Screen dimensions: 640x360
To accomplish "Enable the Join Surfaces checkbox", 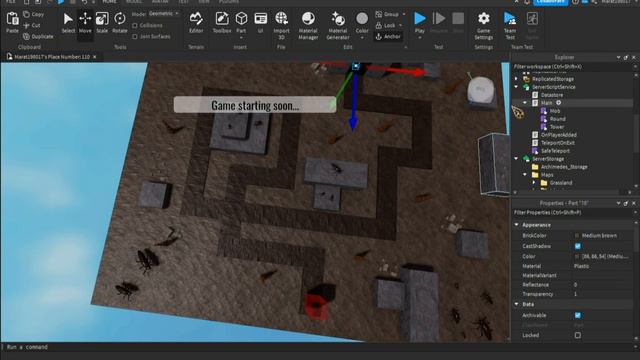I will pos(135,36).
